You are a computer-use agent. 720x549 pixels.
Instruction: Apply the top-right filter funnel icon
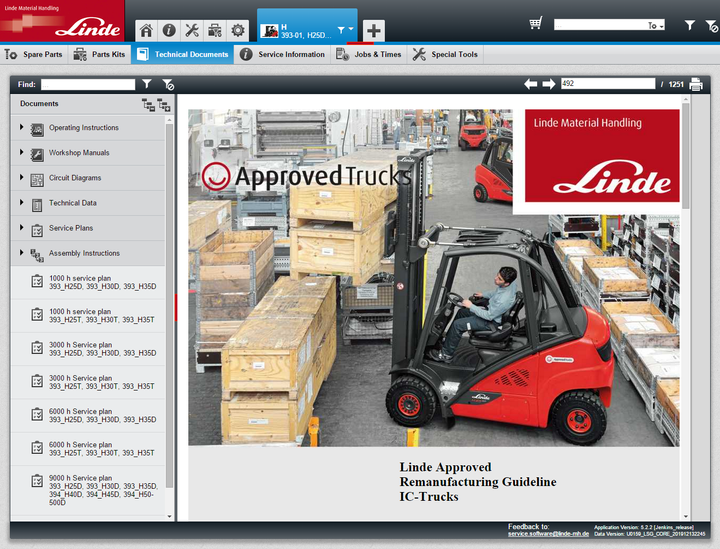point(689,25)
